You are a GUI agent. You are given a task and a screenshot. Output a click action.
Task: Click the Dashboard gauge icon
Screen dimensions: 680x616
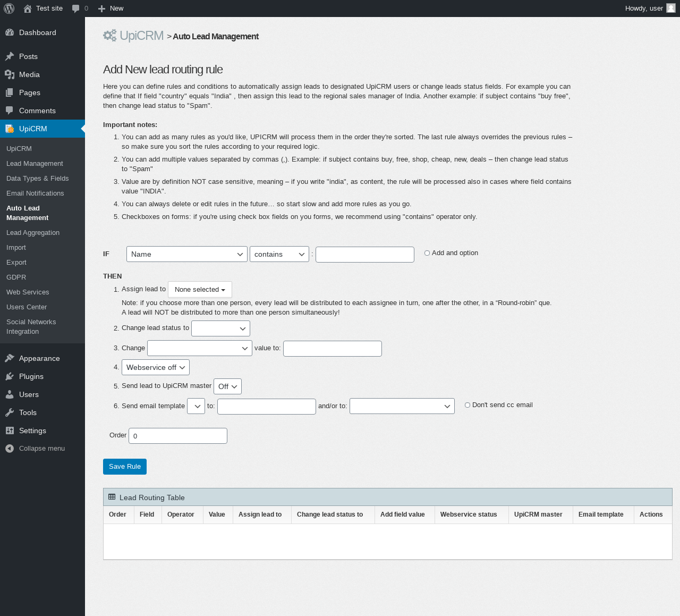pyautogui.click(x=10, y=32)
